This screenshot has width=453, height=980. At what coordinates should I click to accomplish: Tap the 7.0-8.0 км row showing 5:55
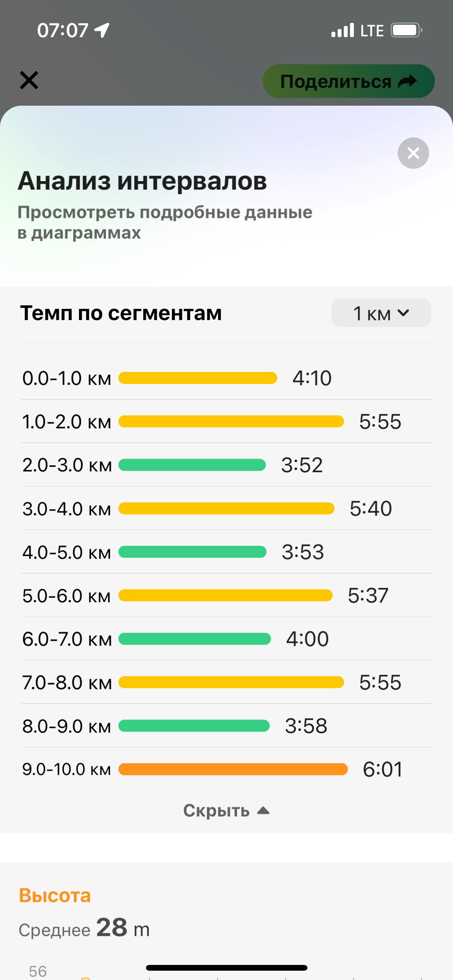pyautogui.click(x=226, y=682)
